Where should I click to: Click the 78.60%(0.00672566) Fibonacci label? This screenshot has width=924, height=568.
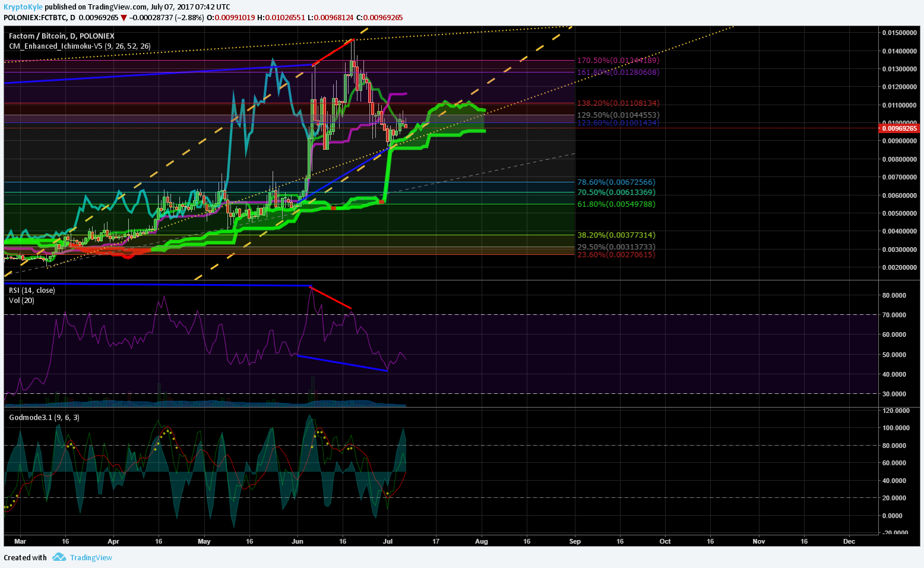tap(616, 182)
